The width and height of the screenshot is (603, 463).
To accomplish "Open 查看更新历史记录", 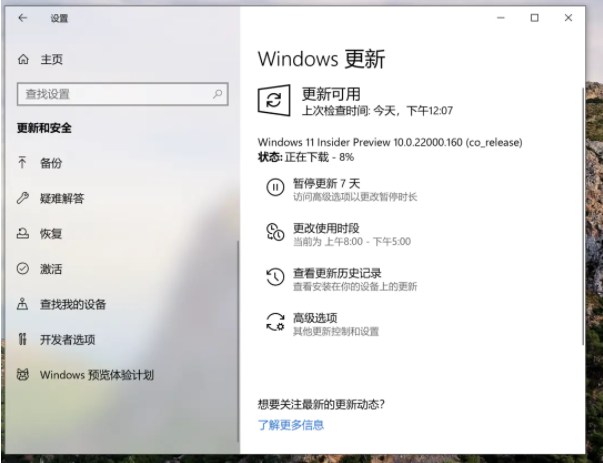I will [337, 273].
